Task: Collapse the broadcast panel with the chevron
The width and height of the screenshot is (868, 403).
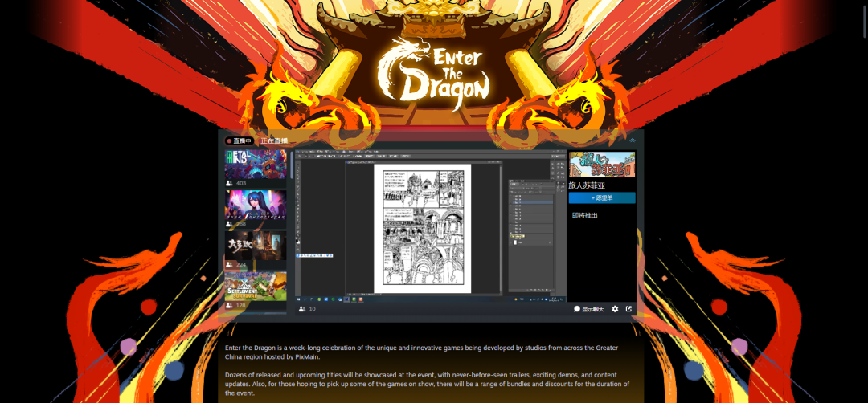Action: [x=633, y=140]
